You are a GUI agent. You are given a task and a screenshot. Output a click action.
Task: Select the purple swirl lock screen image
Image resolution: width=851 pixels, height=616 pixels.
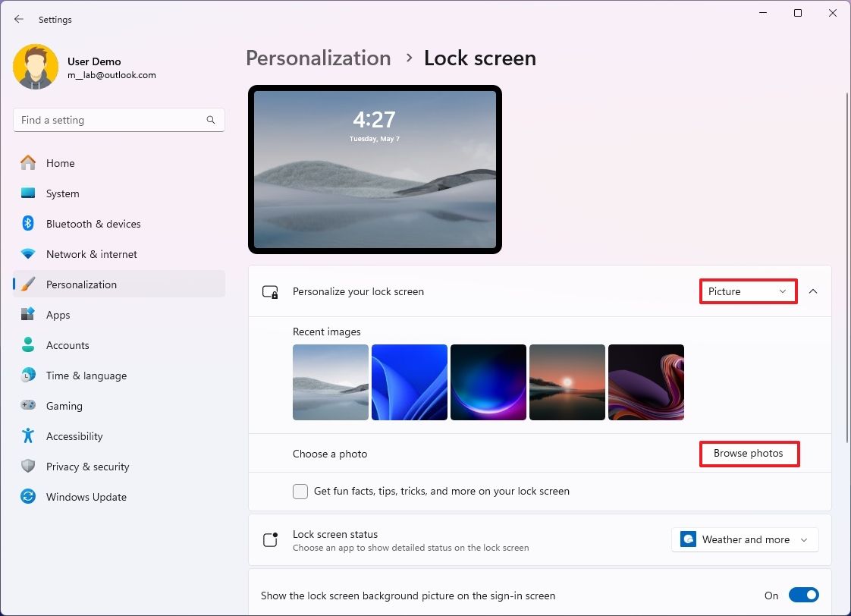[x=646, y=382]
